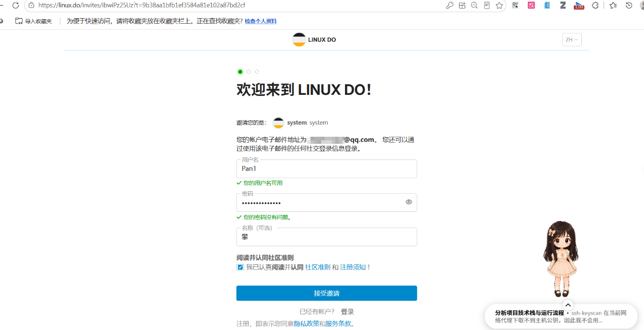Click the password input field
The height and width of the screenshot is (330, 644).
pyautogui.click(x=327, y=202)
